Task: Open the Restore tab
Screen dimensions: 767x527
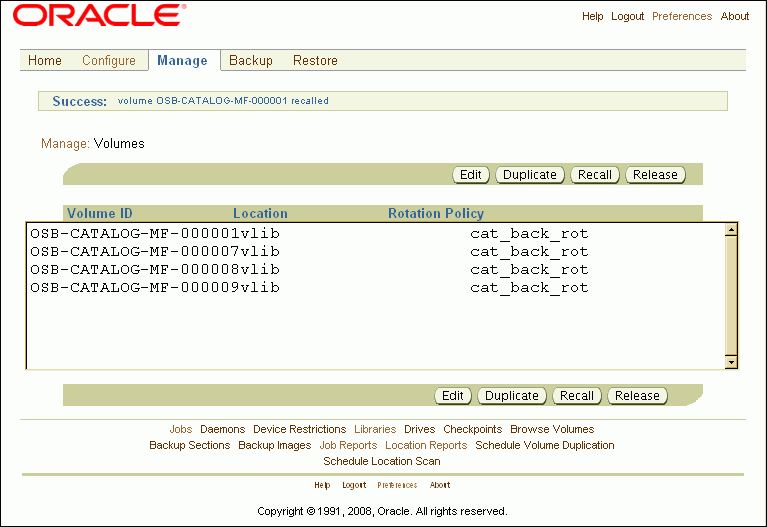Action: [315, 60]
